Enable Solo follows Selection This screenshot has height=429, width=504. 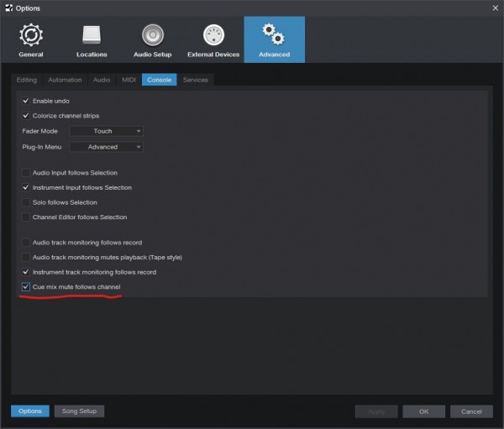pyautogui.click(x=26, y=202)
